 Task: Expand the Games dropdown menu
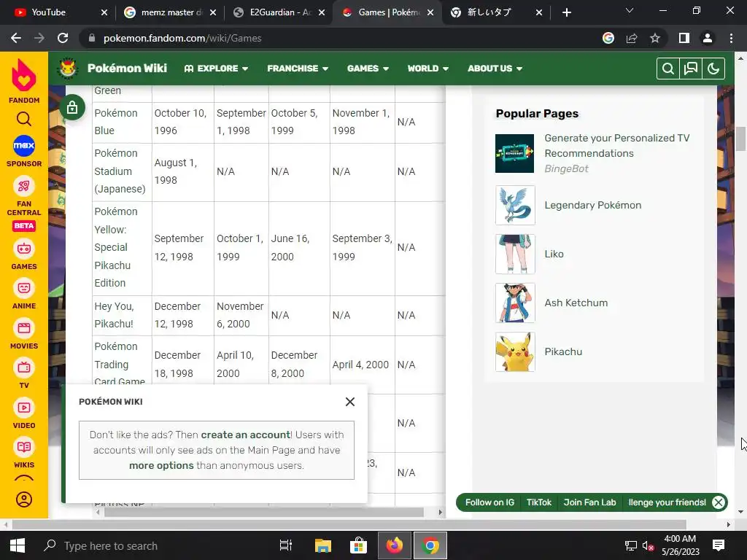tap(368, 69)
